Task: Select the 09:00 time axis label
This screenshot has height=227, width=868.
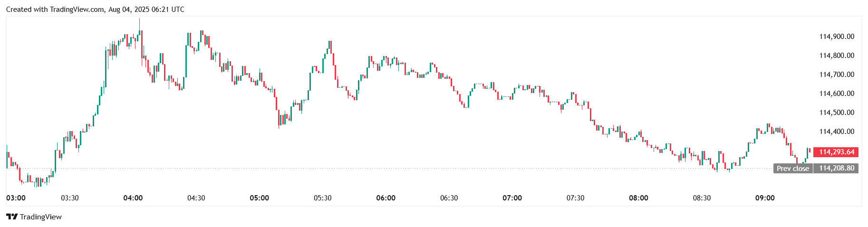Action: point(765,198)
